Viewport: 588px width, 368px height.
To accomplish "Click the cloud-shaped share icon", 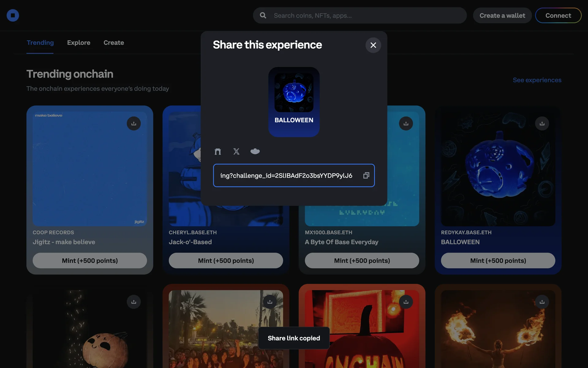I will [x=255, y=151].
